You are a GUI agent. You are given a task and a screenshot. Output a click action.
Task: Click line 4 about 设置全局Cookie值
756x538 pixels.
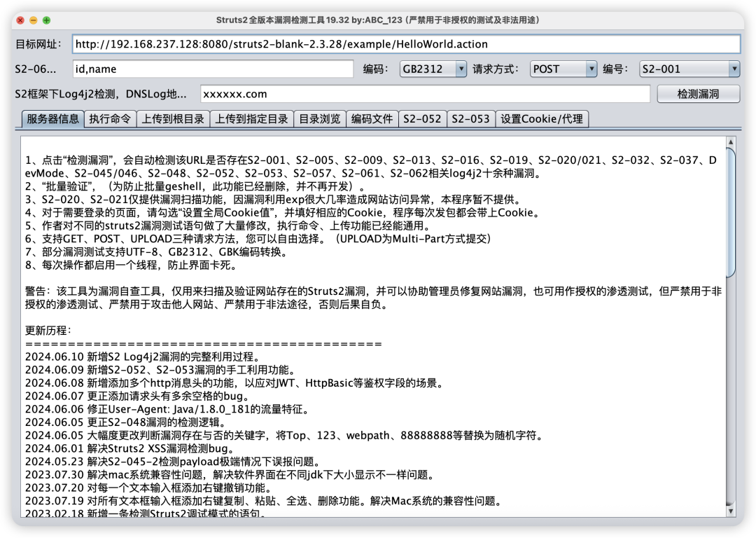coord(283,212)
